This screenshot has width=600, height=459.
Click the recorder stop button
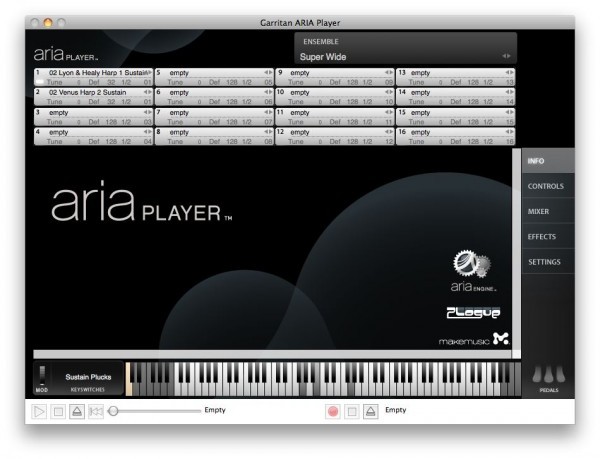point(352,412)
